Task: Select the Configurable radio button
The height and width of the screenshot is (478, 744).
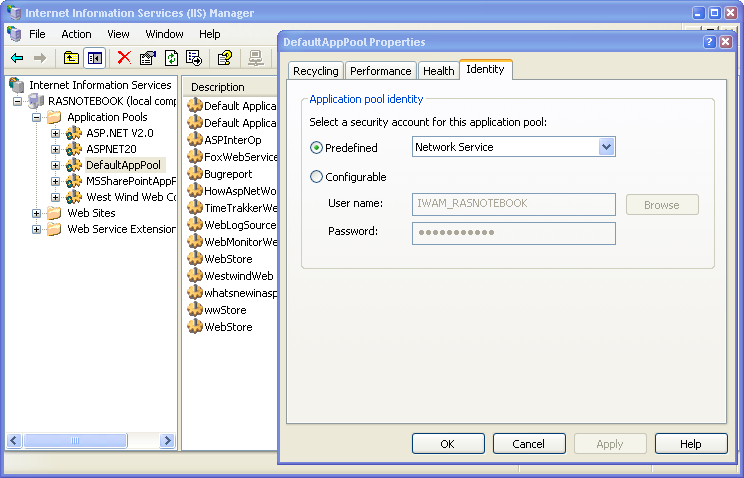Action: pyautogui.click(x=316, y=177)
